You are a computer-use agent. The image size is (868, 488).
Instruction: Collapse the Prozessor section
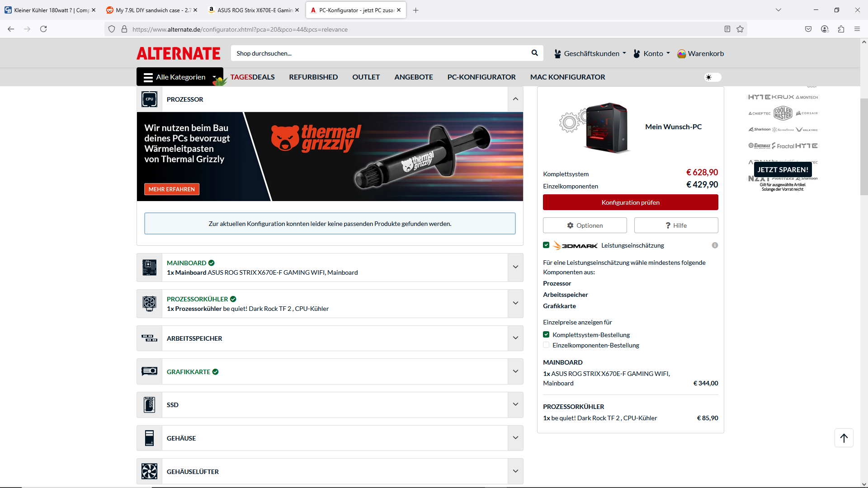click(x=515, y=99)
